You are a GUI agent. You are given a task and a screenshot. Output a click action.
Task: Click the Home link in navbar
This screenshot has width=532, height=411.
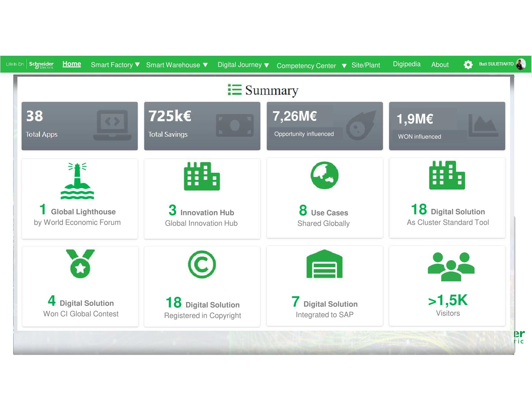(72, 64)
